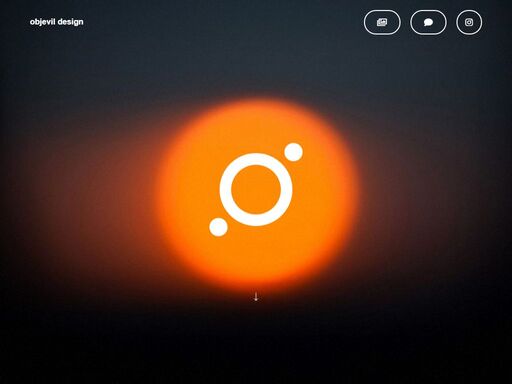
Task: Go home via objevil design logo text
Action: pos(57,22)
